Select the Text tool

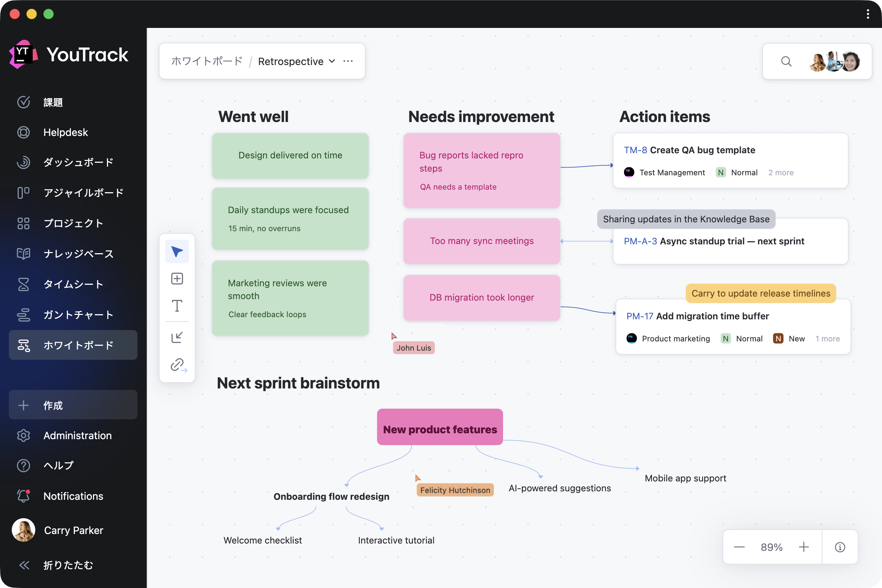pos(177,306)
